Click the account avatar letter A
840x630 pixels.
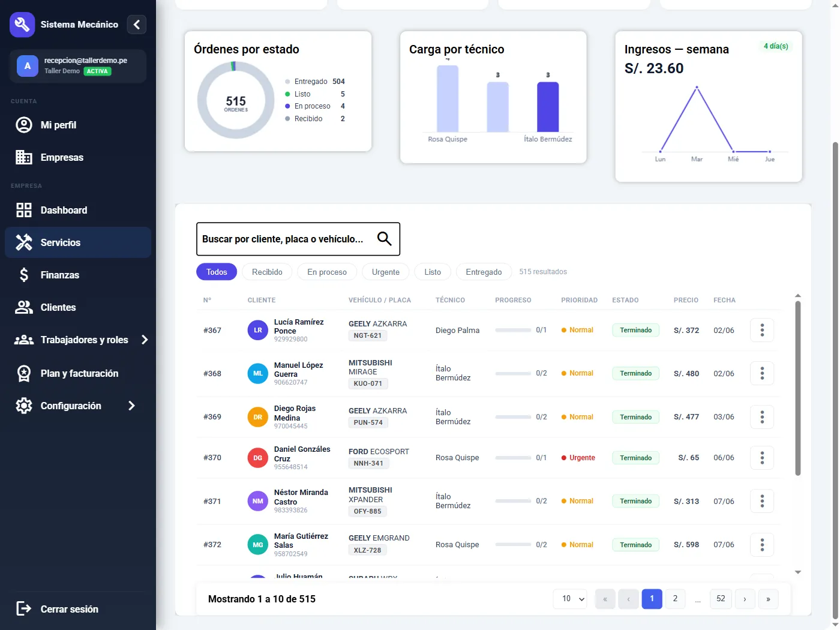[27, 66]
